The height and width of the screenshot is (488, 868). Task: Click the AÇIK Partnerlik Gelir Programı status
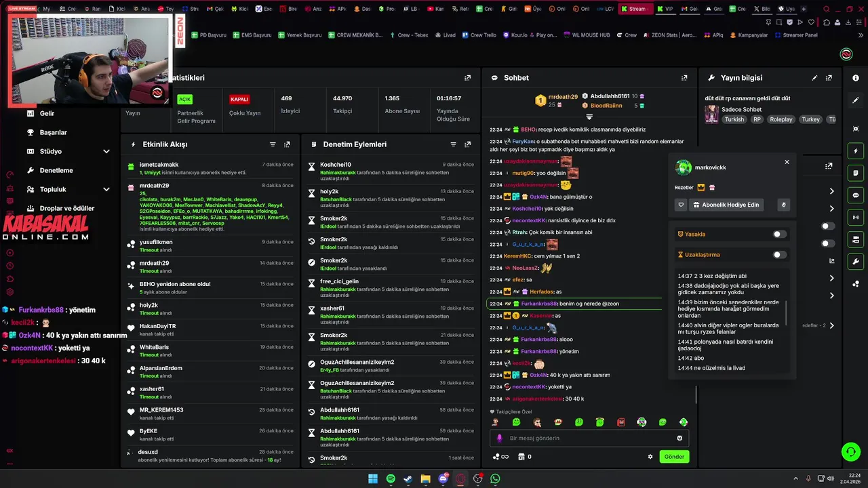[x=197, y=109]
